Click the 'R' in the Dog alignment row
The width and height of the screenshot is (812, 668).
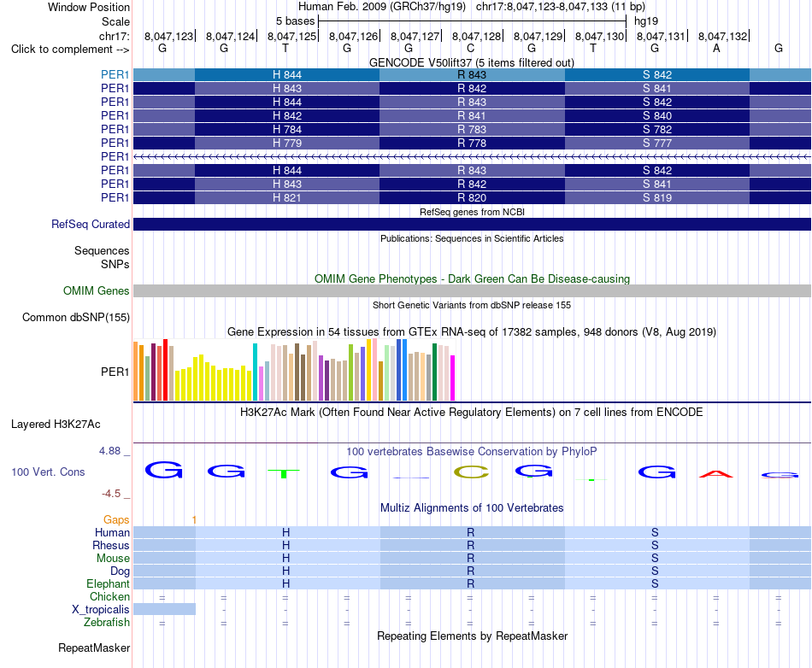point(471,571)
